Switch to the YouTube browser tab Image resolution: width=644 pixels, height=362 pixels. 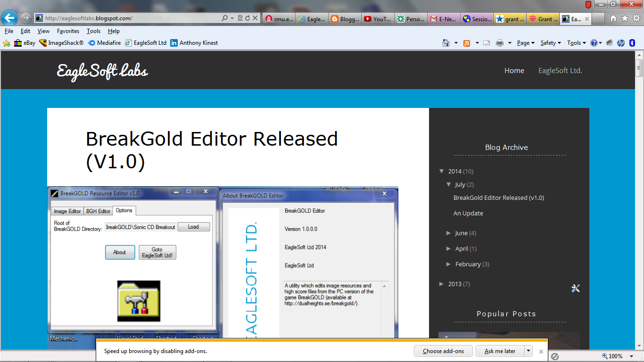379,19
